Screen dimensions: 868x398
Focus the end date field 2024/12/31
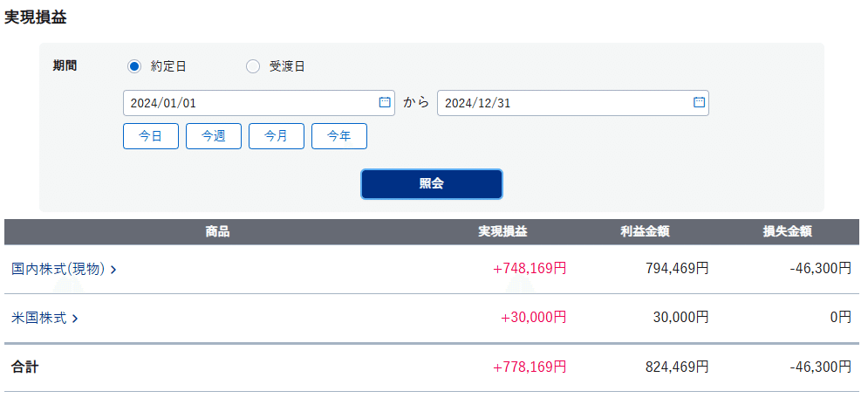tap(573, 103)
